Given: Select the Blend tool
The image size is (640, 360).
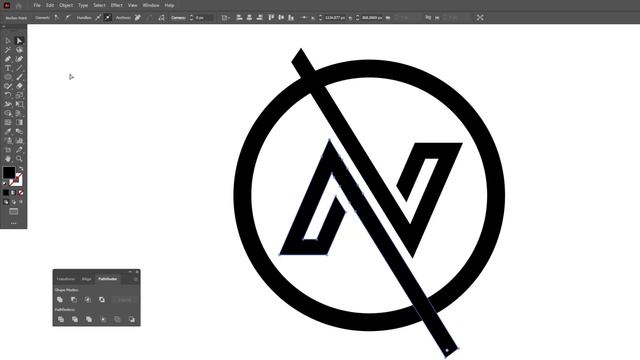Looking at the screenshot, I should (19, 131).
